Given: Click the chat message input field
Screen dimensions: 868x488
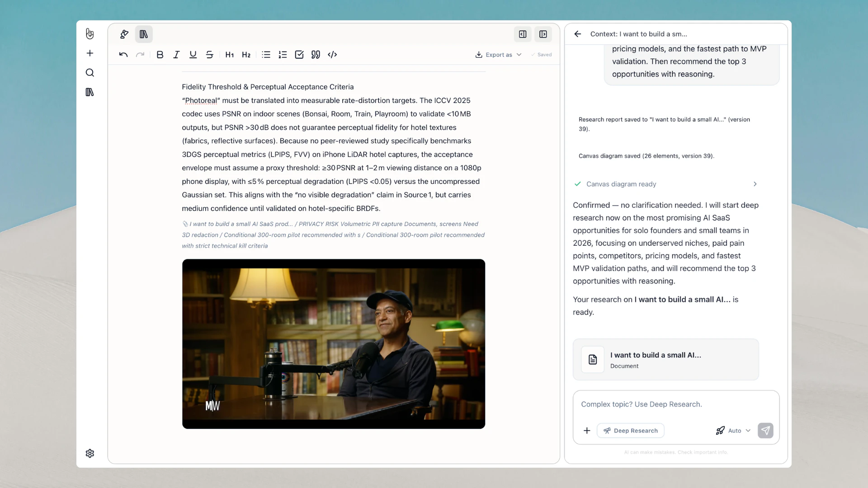Looking at the screenshot, I should click(x=675, y=404).
